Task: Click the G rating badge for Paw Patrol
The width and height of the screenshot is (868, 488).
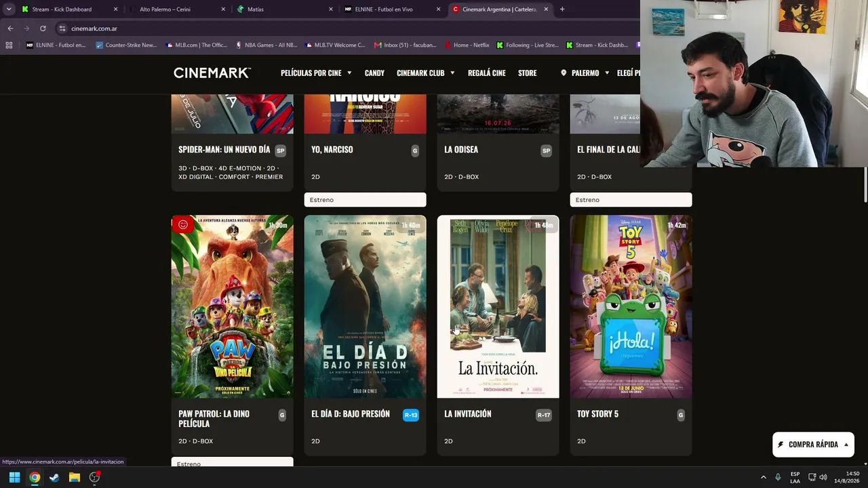Action: click(x=282, y=415)
